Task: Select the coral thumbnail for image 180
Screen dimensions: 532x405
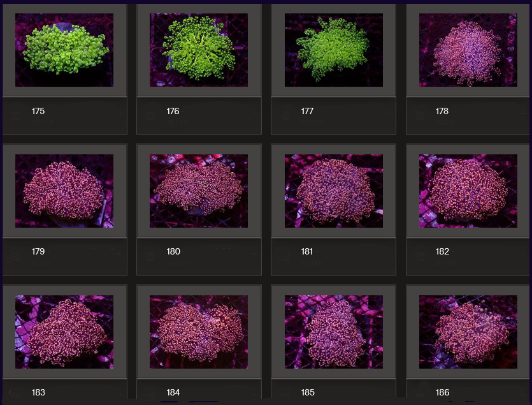Action: click(199, 191)
